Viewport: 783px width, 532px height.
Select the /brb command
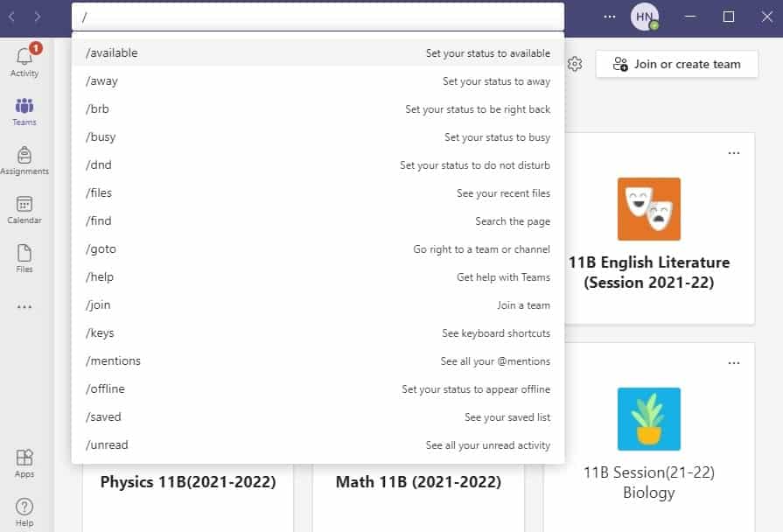(x=318, y=108)
